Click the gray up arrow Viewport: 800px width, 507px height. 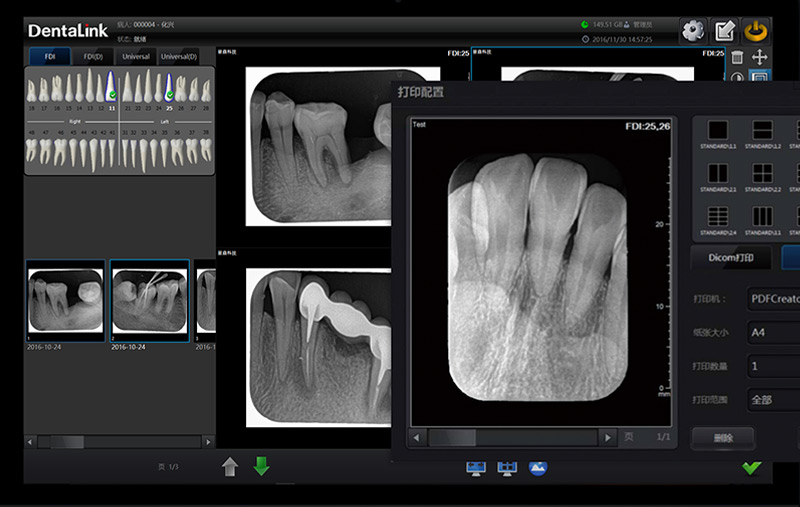tap(229, 466)
